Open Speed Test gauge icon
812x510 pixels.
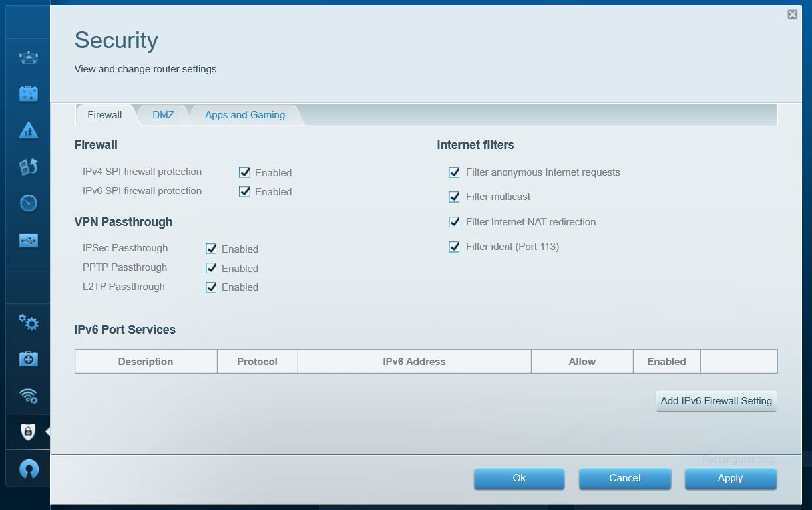pyautogui.click(x=28, y=203)
